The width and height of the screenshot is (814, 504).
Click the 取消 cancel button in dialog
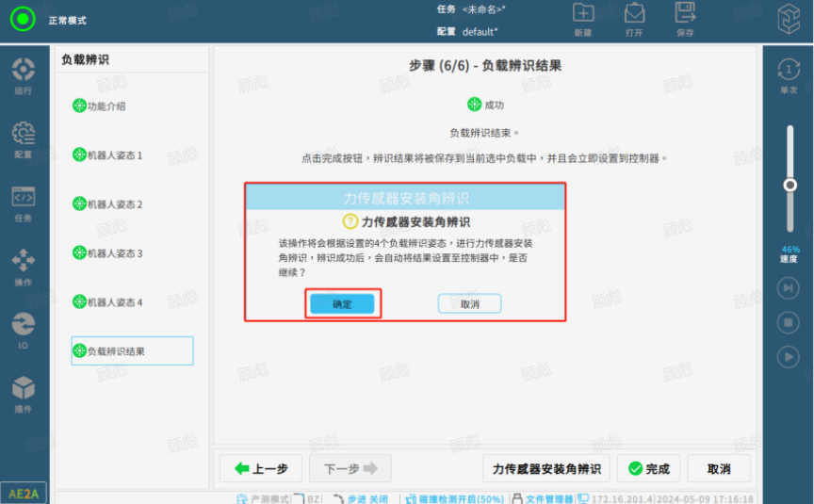tap(469, 304)
